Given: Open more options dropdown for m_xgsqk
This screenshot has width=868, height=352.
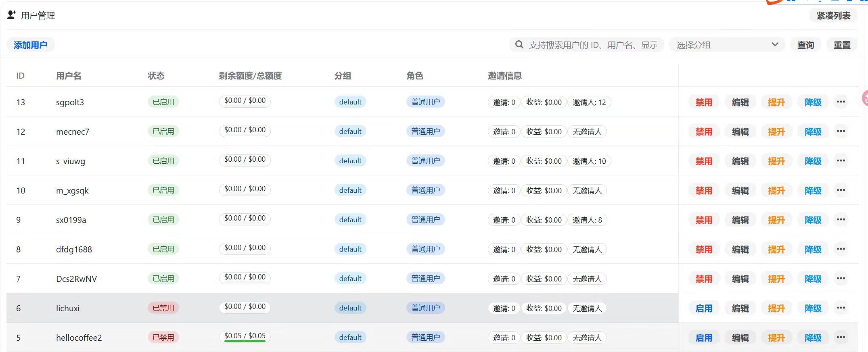Looking at the screenshot, I should (x=841, y=190).
